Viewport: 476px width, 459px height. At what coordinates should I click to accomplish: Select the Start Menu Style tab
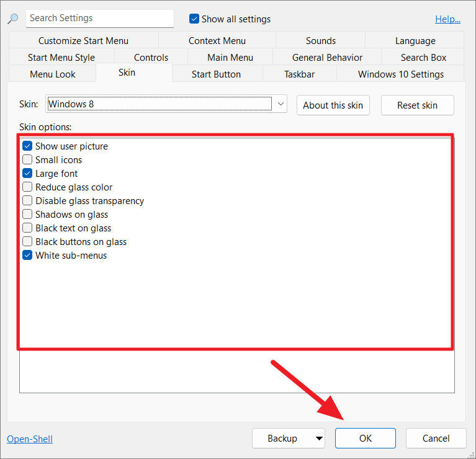61,58
